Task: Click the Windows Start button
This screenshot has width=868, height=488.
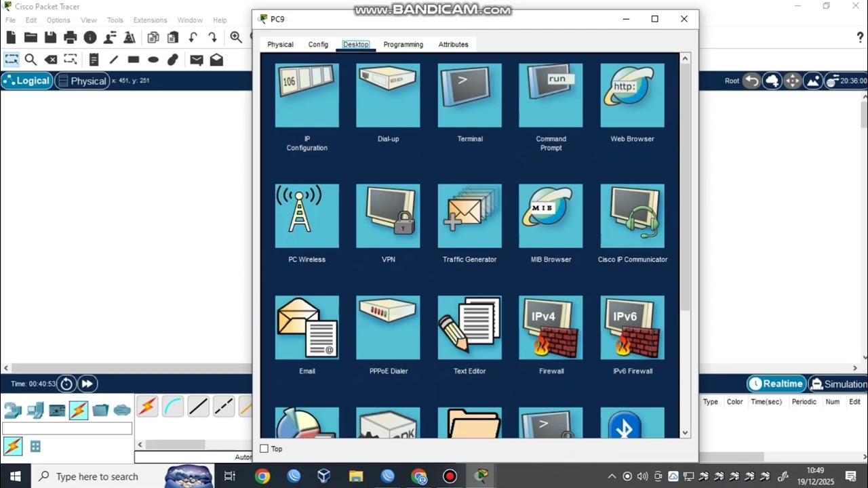Action: pos(15,476)
